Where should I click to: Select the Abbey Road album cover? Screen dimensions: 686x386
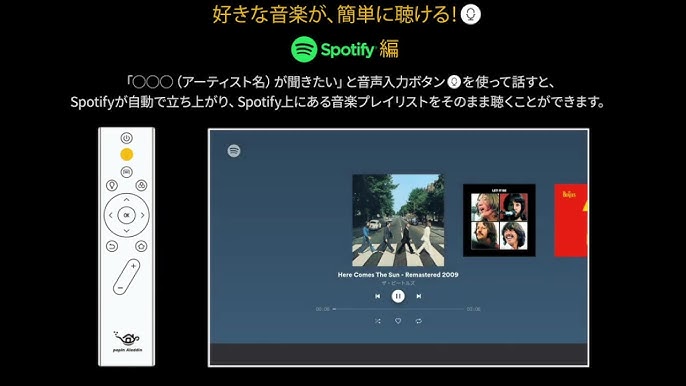[398, 220]
